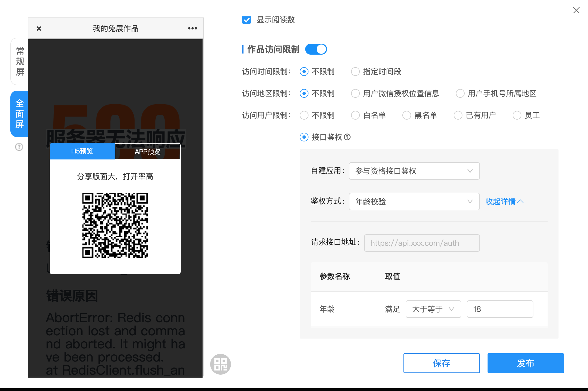
Task: Click the 分享版面大，打开率高 text
Action: tap(115, 176)
